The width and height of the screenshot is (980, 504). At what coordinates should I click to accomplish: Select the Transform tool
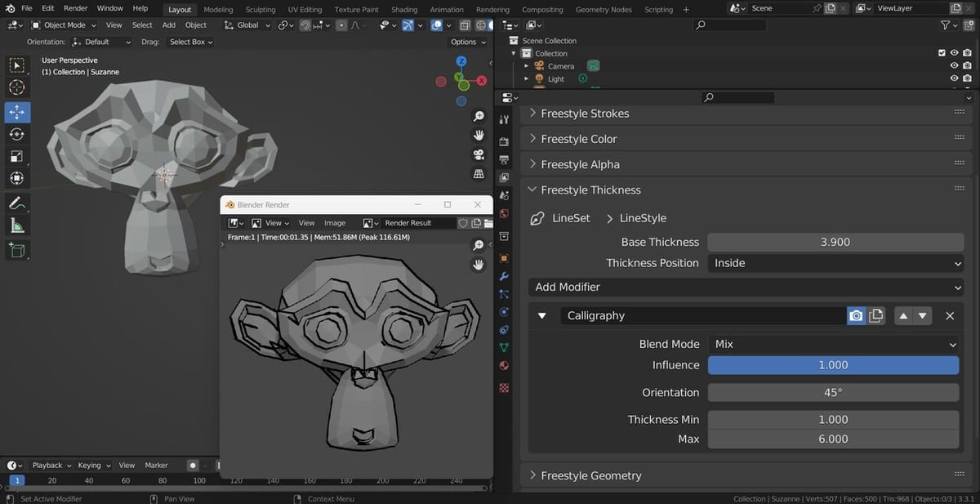point(16,178)
